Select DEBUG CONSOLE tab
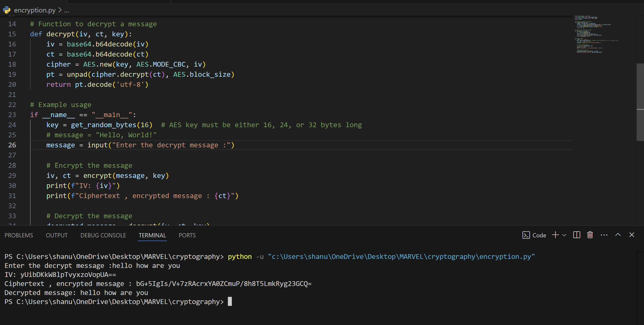The width and height of the screenshot is (644, 325). [103, 235]
